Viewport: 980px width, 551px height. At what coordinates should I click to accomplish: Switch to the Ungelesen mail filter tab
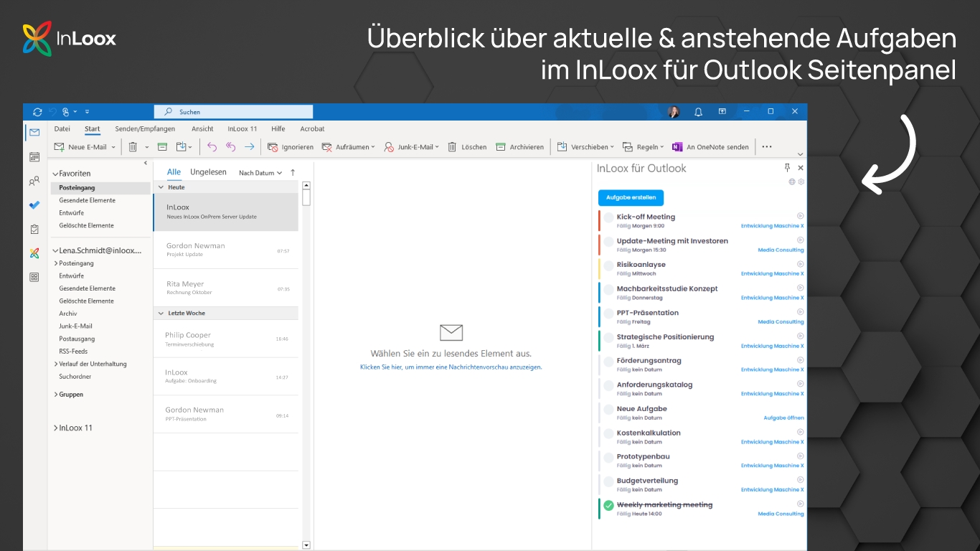coord(208,172)
